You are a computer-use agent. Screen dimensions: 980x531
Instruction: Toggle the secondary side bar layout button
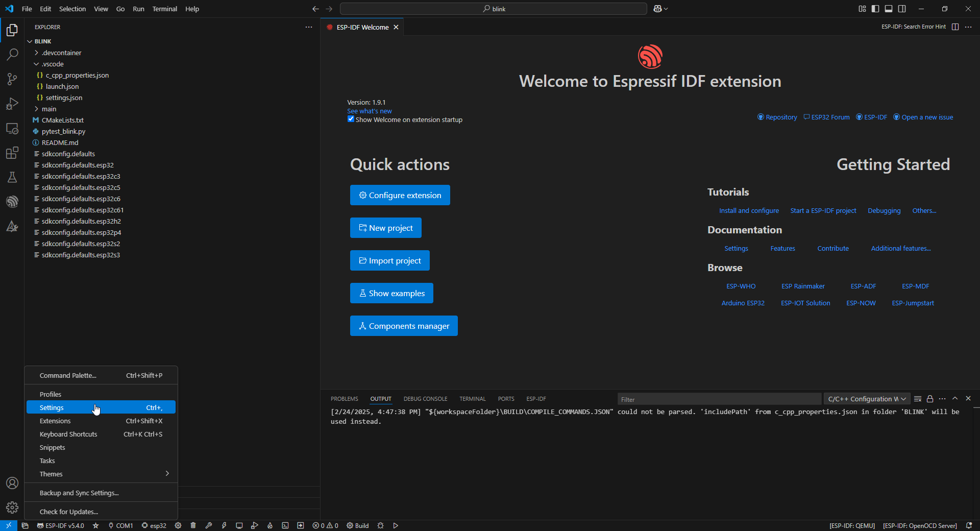902,9
